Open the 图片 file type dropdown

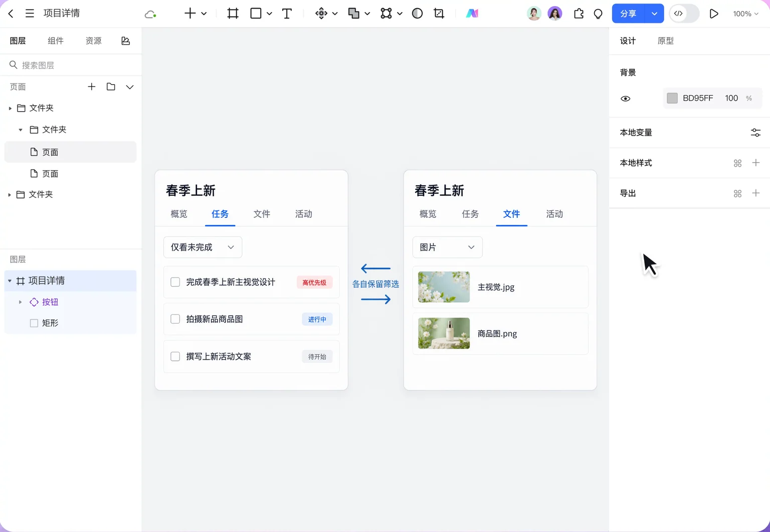(447, 247)
